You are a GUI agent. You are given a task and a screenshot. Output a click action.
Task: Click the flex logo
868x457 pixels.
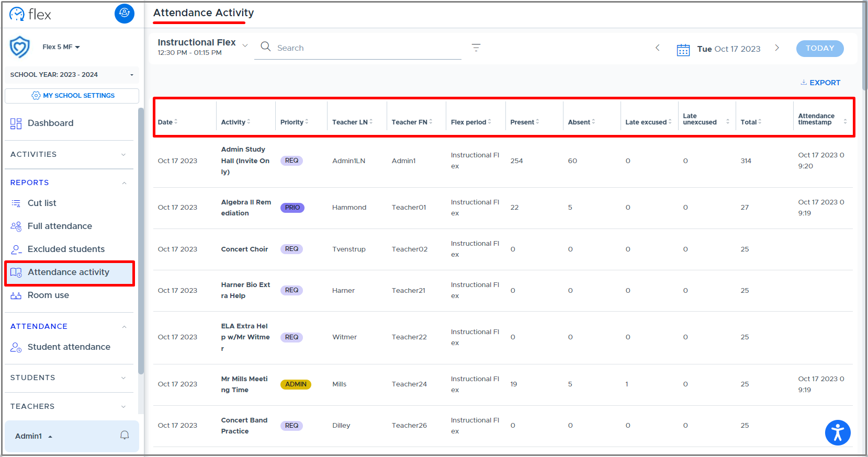click(30, 14)
